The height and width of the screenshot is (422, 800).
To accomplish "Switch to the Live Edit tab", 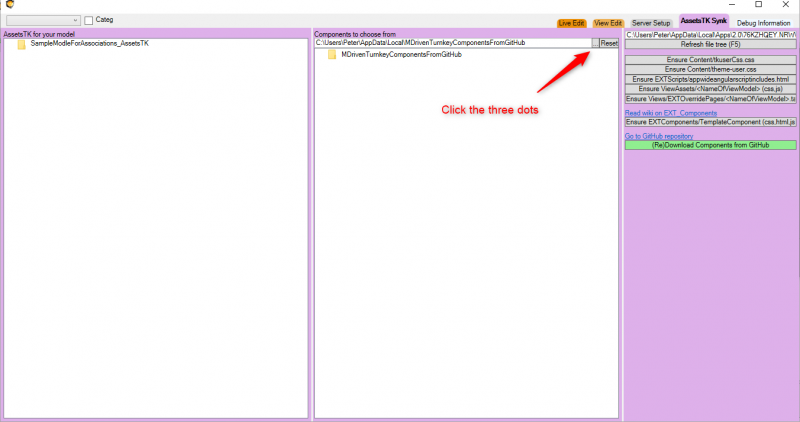I will 571,23.
